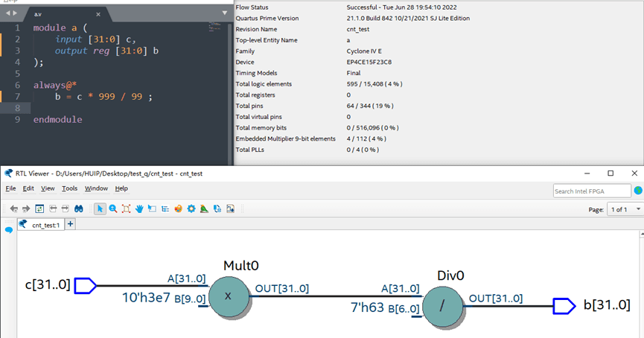Go to the previous page icon
The width and height of the screenshot is (644, 338).
[53, 209]
